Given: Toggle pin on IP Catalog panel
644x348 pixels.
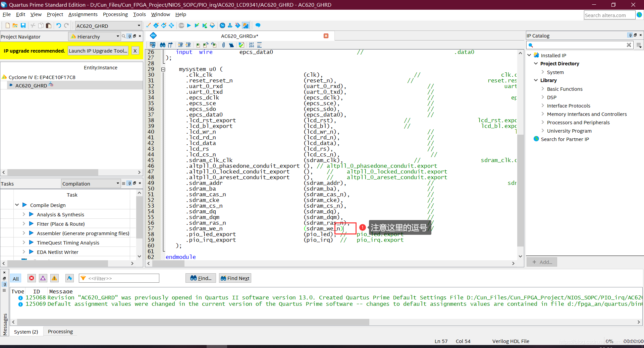Looking at the screenshot, I should pos(630,35).
